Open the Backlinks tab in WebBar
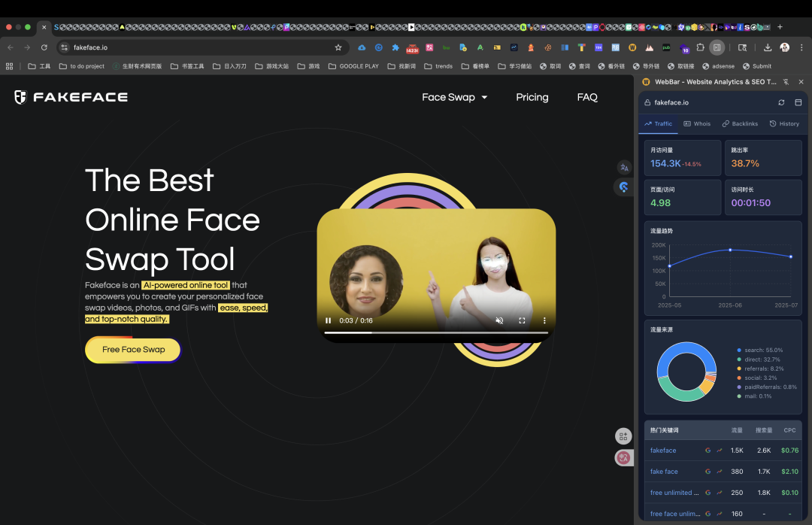Screen dimensions: 812x525 740,124
